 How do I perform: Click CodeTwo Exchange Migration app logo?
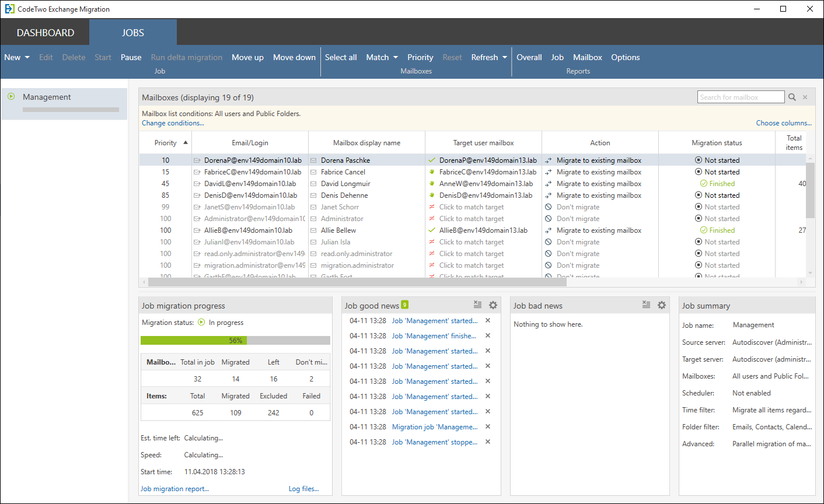(9, 9)
